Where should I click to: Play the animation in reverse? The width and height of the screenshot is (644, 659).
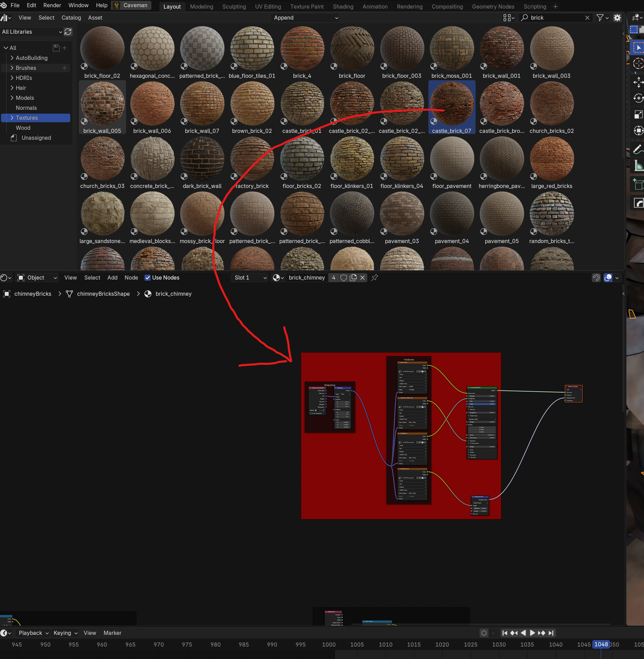(523, 633)
